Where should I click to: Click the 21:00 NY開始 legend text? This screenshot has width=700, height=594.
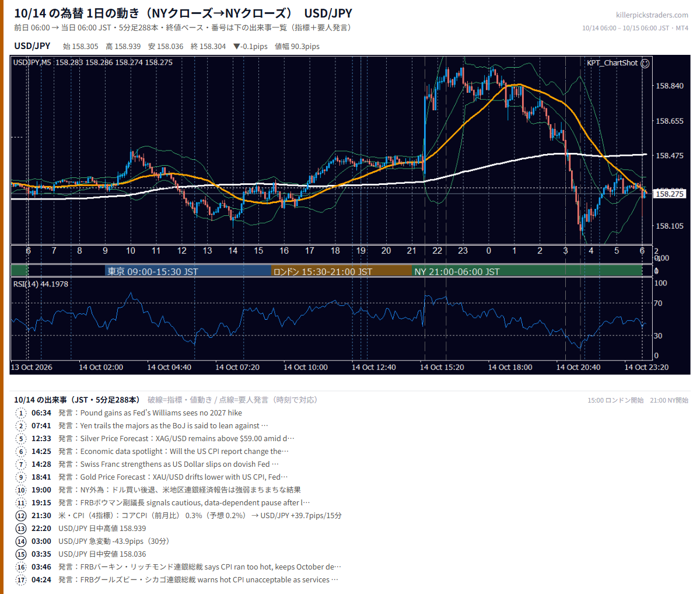coord(669,400)
